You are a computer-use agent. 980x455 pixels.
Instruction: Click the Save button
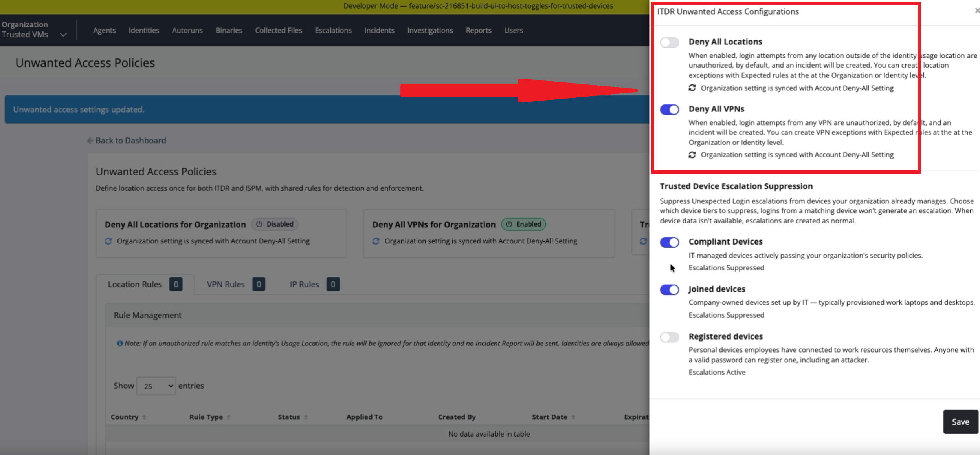point(960,422)
